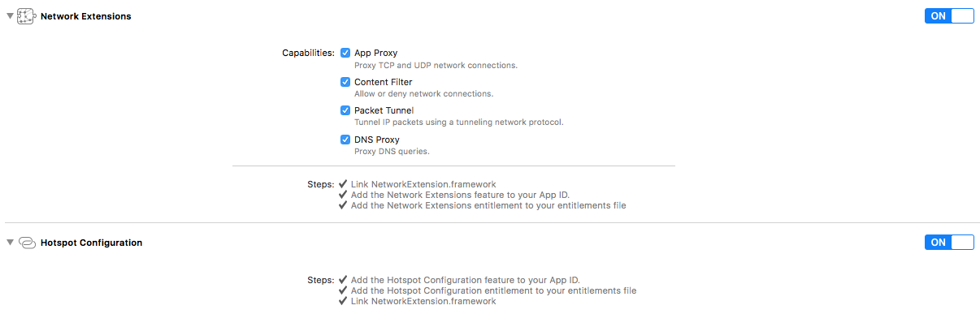This screenshot has width=980, height=314.
Task: Turn off the Network Extensions switch
Action: tap(949, 15)
